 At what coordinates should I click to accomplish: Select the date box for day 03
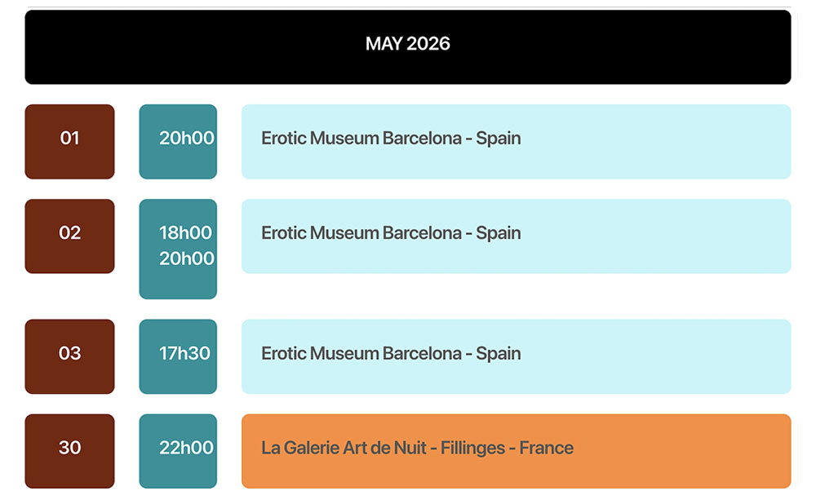pyautogui.click(x=69, y=356)
